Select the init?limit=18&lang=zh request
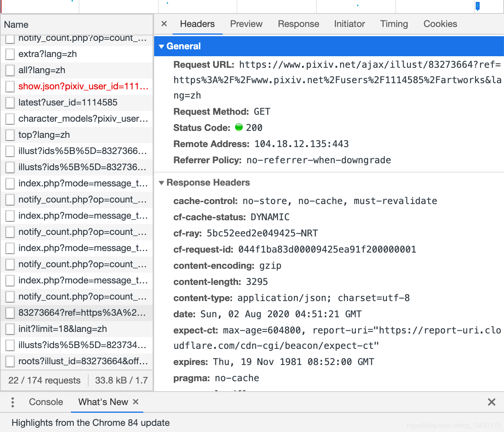 77,329
